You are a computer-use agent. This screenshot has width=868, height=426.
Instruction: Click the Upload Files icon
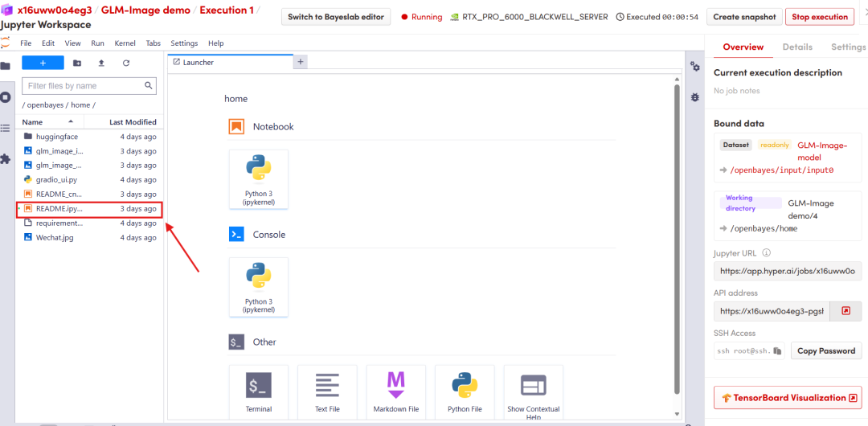[x=101, y=63]
